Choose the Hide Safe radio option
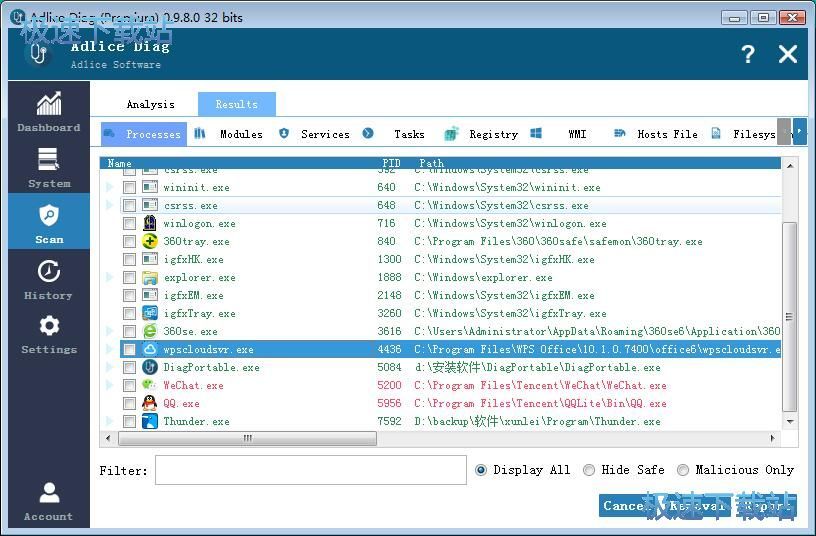The height and width of the screenshot is (536, 816). [589, 470]
